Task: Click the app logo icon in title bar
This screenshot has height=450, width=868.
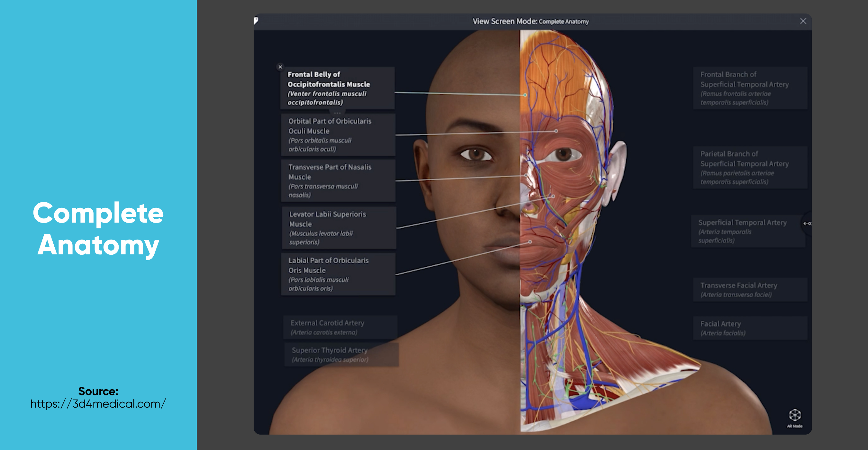Action: click(256, 21)
